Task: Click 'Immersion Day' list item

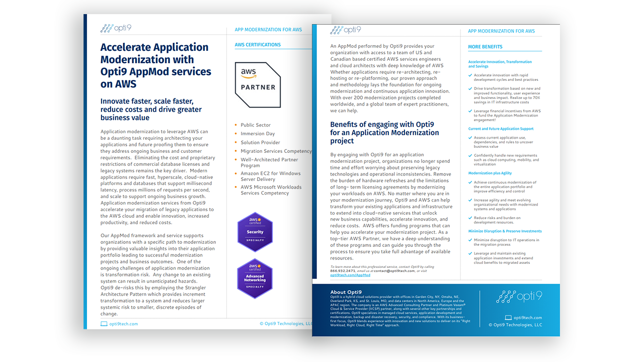Action: [x=258, y=134]
